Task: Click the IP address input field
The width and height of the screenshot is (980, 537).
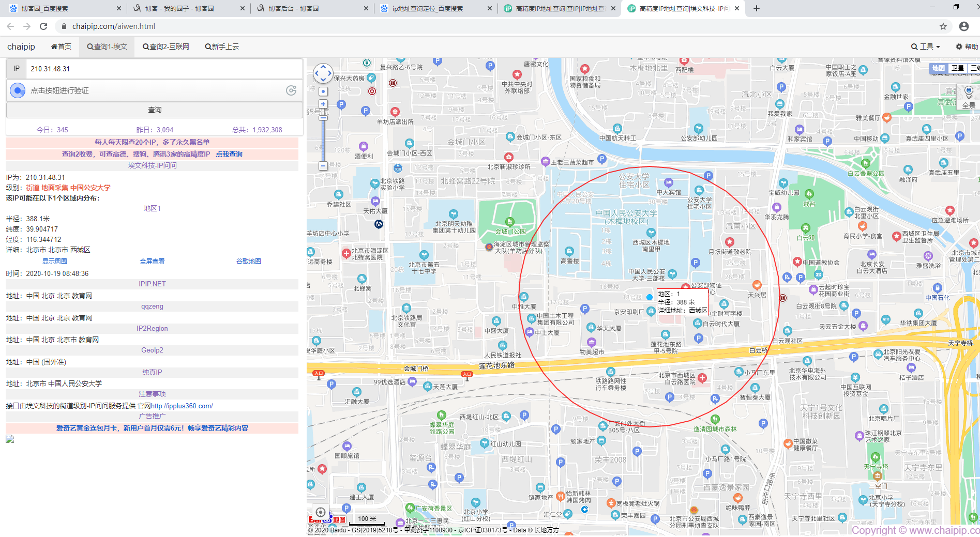Action: 164,69
